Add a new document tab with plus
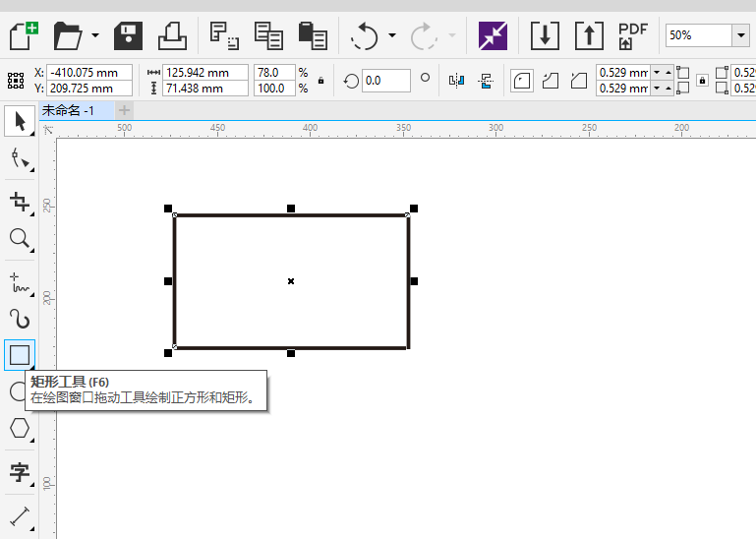 point(124,110)
